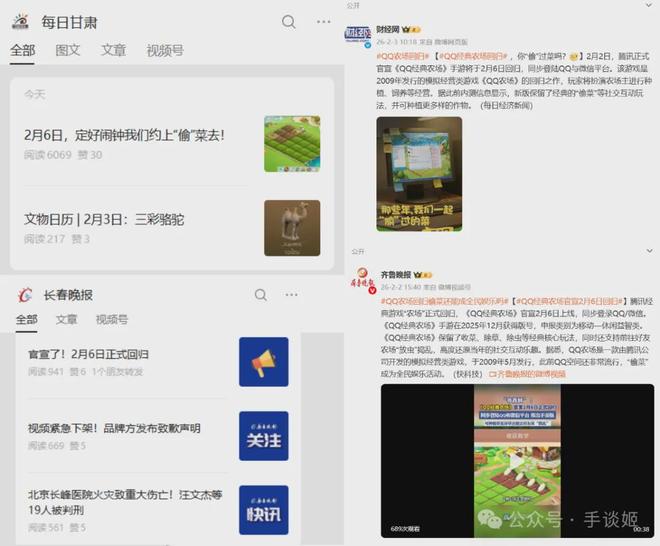Click hashtag #QQ农场回归# in 财经网 post

point(402,56)
